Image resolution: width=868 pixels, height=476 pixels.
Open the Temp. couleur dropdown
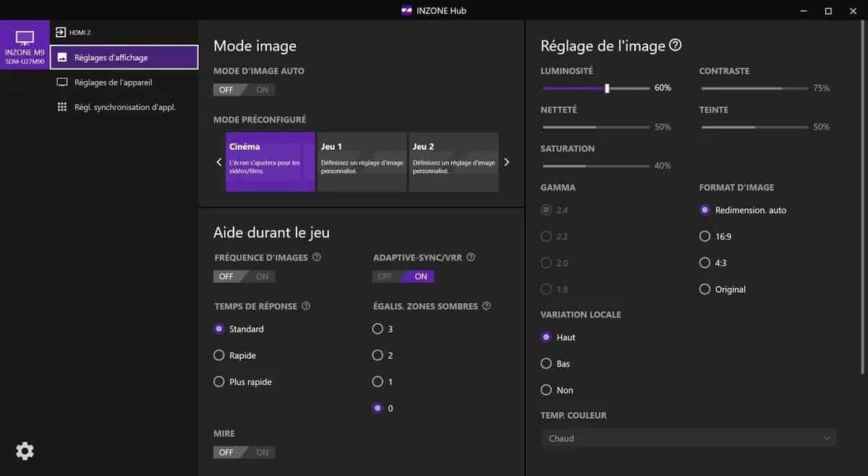click(688, 438)
